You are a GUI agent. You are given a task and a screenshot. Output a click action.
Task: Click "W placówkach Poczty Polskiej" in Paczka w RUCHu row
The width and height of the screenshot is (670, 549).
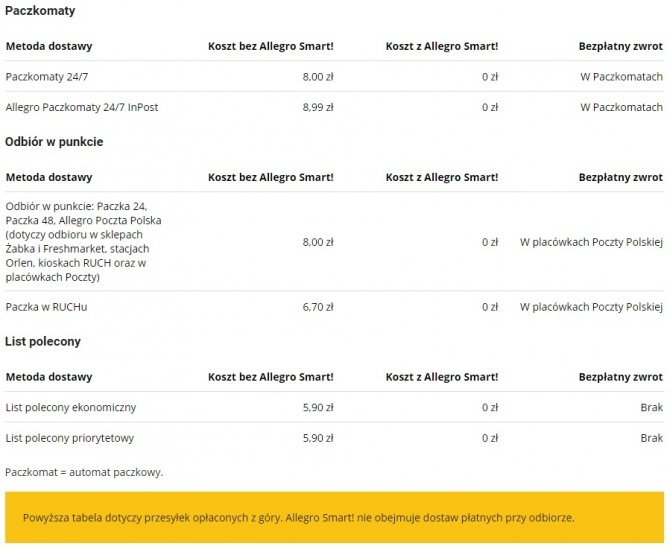591,307
